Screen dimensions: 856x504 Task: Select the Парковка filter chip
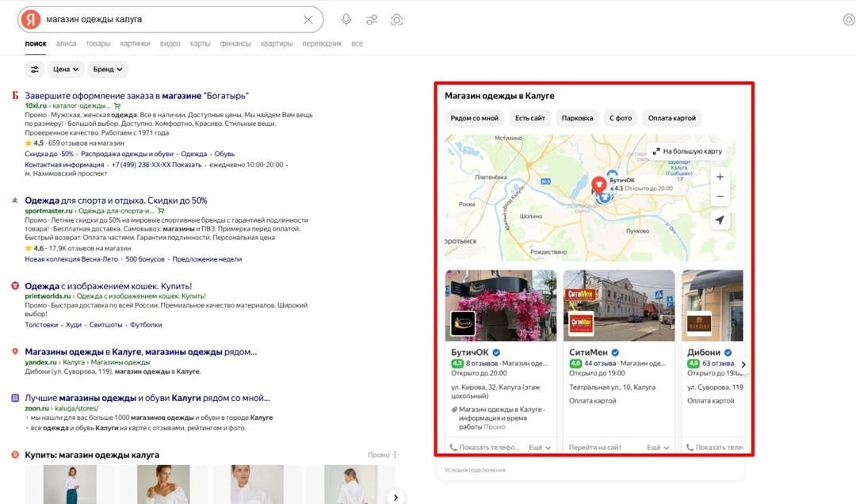(577, 118)
